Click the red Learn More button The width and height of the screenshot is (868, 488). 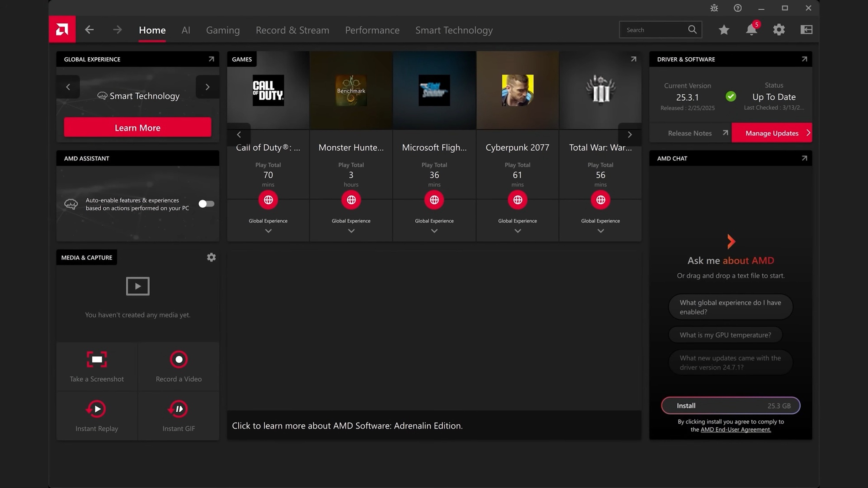[138, 128]
